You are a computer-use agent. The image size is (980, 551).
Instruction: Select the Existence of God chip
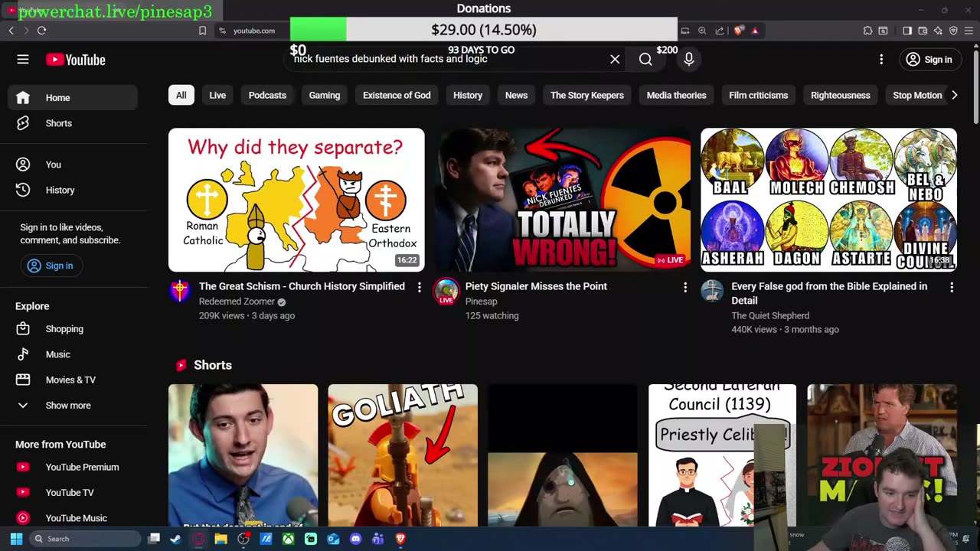pyautogui.click(x=397, y=95)
